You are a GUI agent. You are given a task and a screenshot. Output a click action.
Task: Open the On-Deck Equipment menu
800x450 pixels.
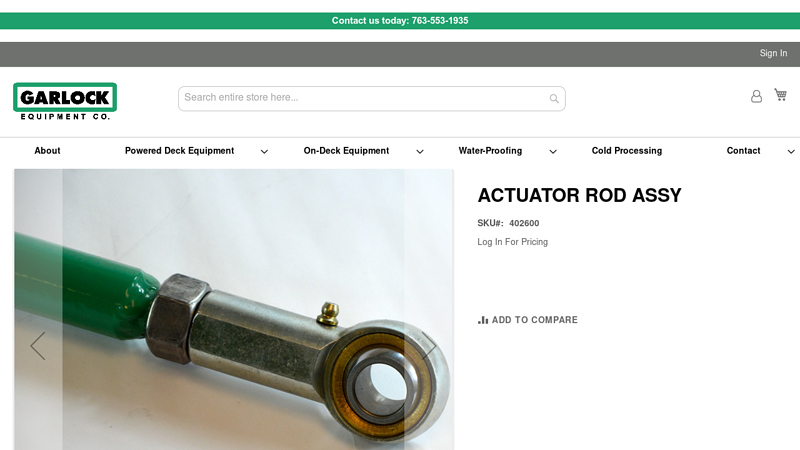tap(346, 151)
